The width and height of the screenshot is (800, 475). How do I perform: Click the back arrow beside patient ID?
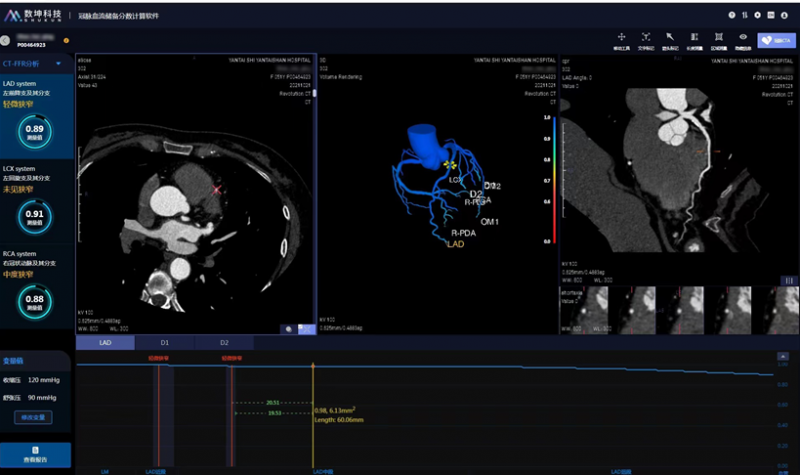pos(7,40)
